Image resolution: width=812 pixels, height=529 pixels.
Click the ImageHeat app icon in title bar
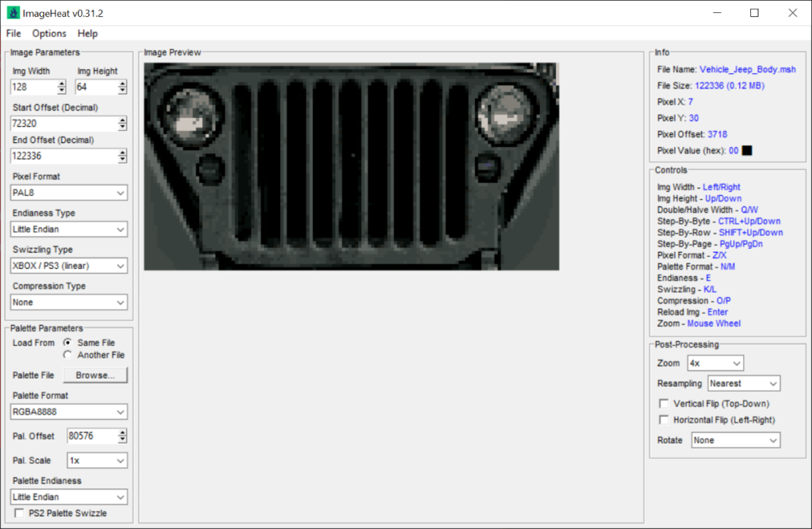coord(13,12)
